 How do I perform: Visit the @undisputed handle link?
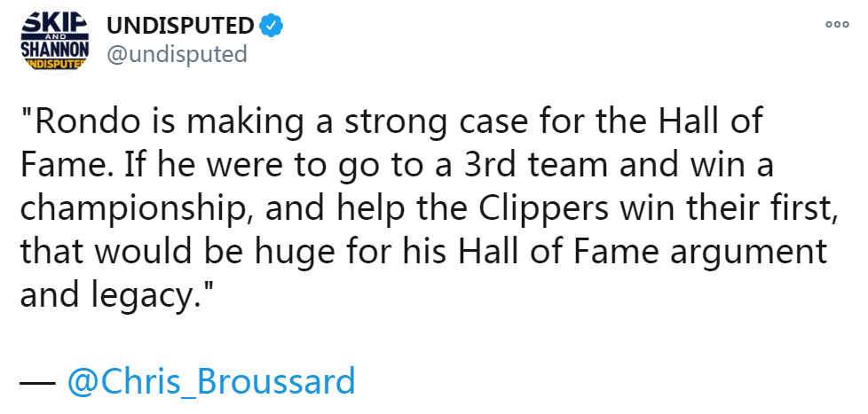point(177,54)
